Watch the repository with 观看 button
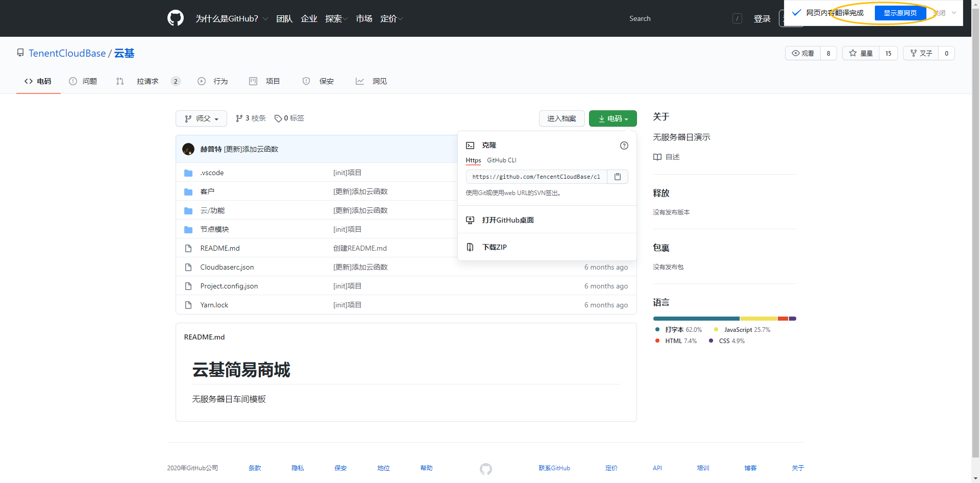 point(803,53)
